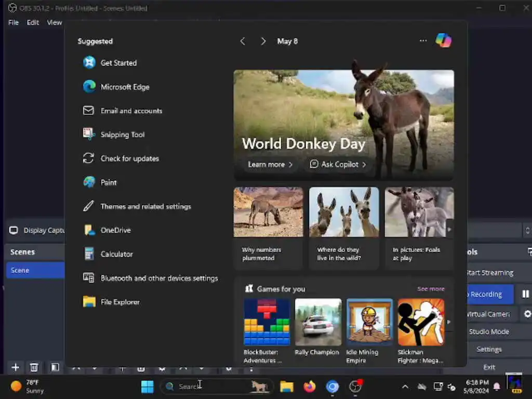532x399 pixels.
Task: Click Start Streaming in OBS controls
Action: pos(490,272)
